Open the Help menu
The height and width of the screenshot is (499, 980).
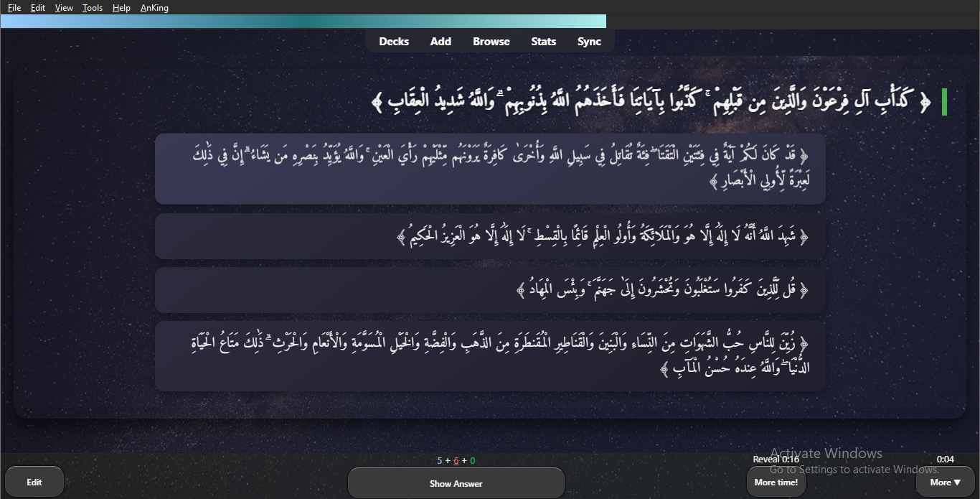tap(122, 8)
